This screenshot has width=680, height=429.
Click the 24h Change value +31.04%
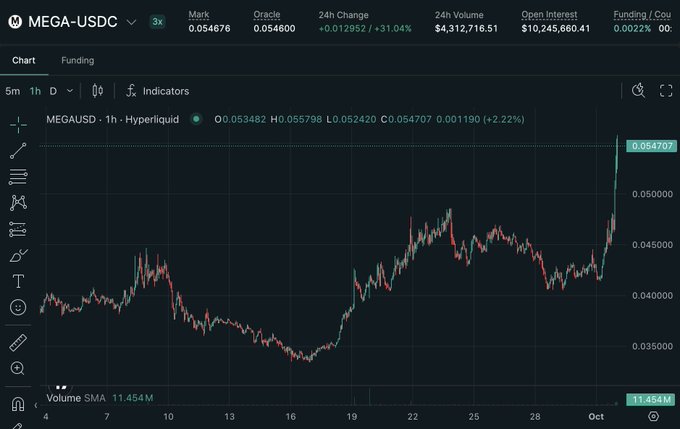[393, 29]
